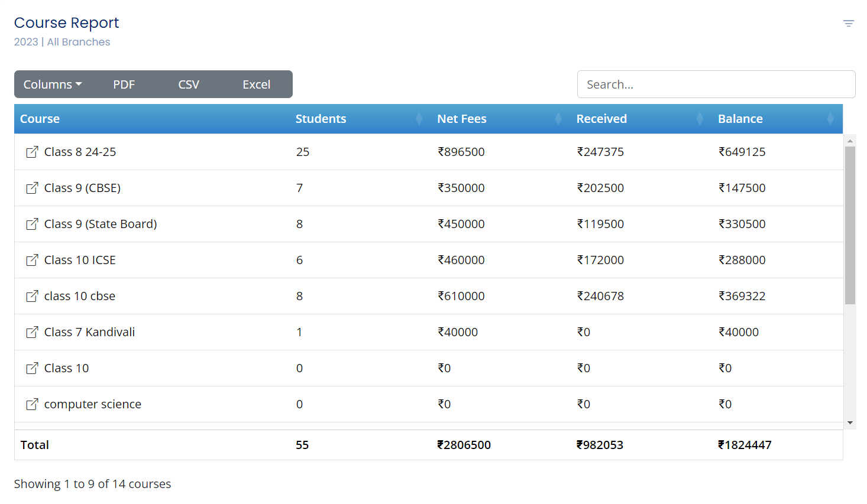Click the link icon beside the Class 10 row with zero students
This screenshot has height=504, width=867.
coord(32,368)
